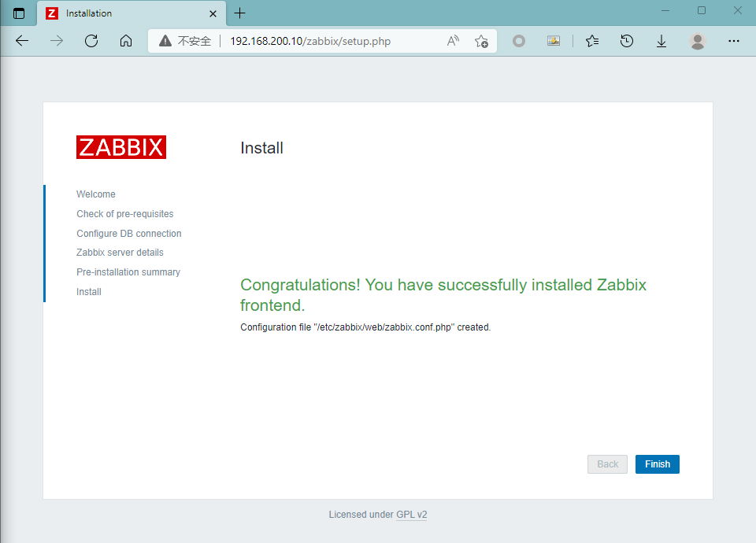Click the Congratulations success message
This screenshot has height=543, width=756.
pyautogui.click(x=443, y=295)
